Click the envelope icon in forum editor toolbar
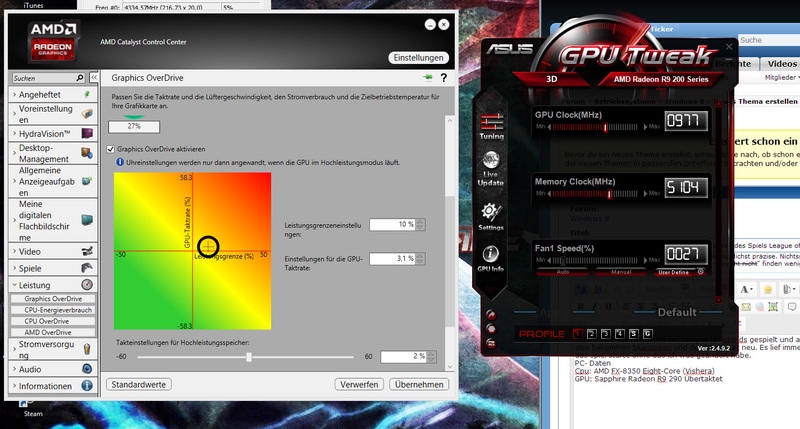The width and height of the screenshot is (800, 429). [746, 307]
